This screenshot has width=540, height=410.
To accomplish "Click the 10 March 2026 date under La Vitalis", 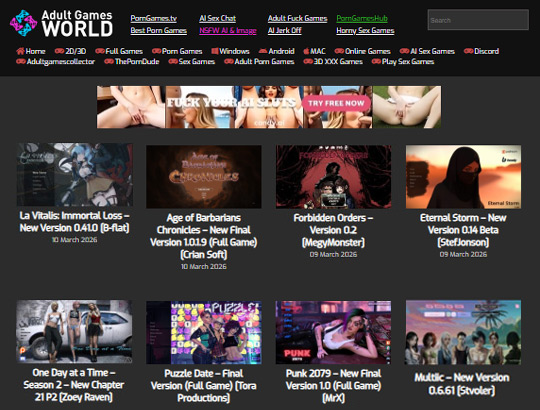I will pyautogui.click(x=74, y=240).
